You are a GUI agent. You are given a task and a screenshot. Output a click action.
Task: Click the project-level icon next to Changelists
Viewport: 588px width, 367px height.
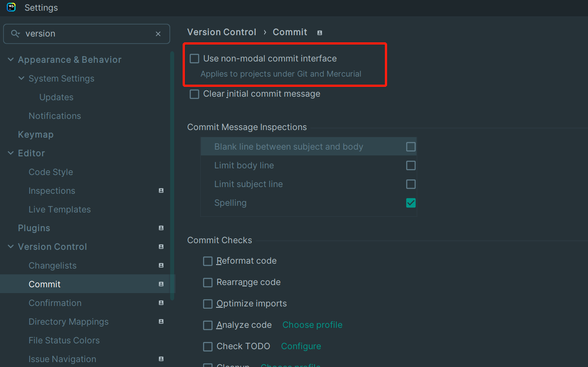pos(161,265)
